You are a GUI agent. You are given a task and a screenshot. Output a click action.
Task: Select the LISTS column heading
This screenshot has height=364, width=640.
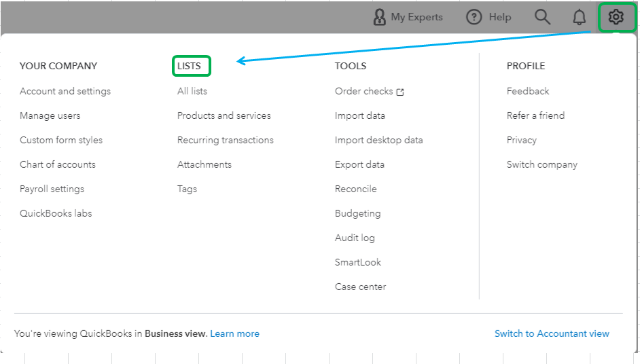tap(189, 66)
